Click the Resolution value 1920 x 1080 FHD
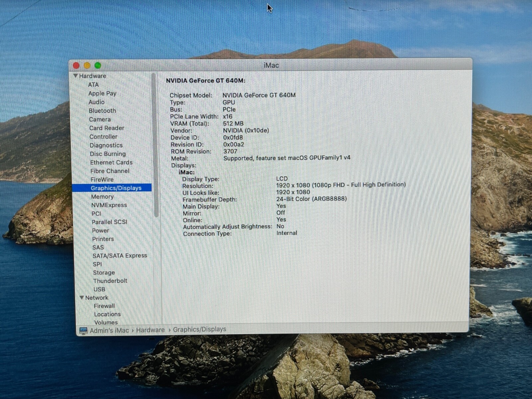This screenshot has height=399, width=532. tap(341, 185)
